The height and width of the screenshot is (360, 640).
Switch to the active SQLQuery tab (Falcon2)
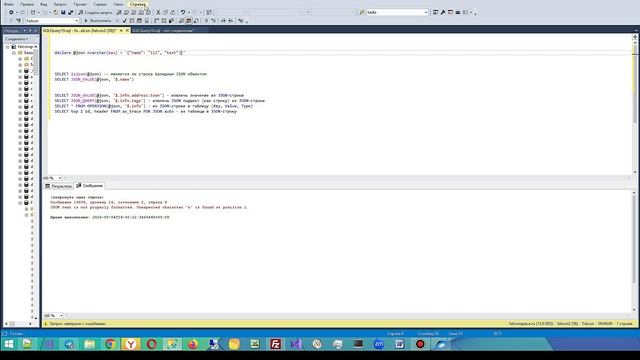click(x=80, y=31)
